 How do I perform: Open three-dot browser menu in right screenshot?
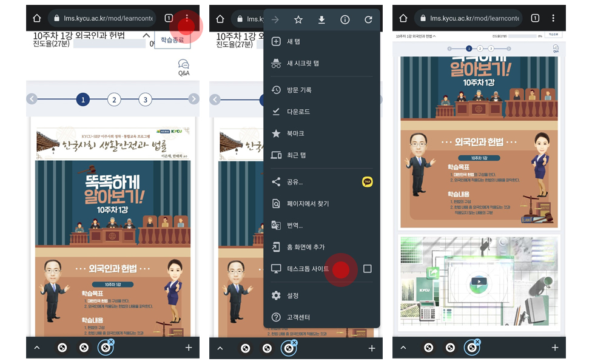(x=553, y=18)
